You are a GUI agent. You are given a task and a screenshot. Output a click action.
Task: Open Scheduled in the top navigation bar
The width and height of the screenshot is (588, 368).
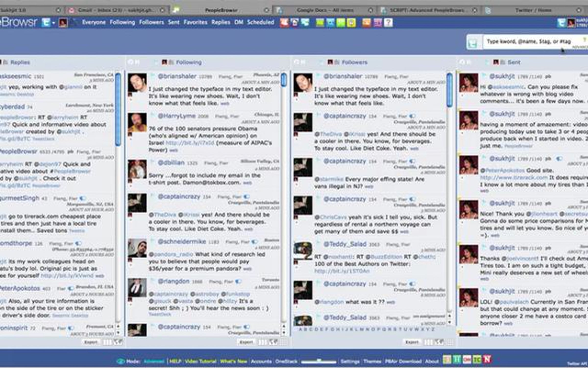click(261, 22)
